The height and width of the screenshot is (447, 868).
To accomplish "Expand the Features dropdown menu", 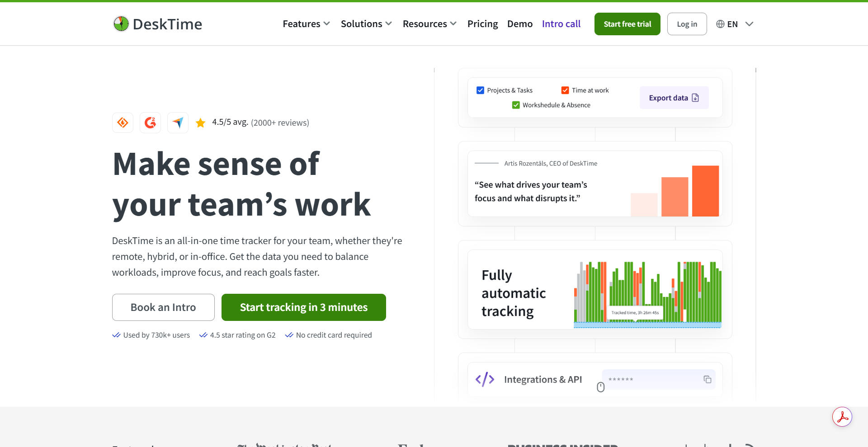I will coord(306,24).
